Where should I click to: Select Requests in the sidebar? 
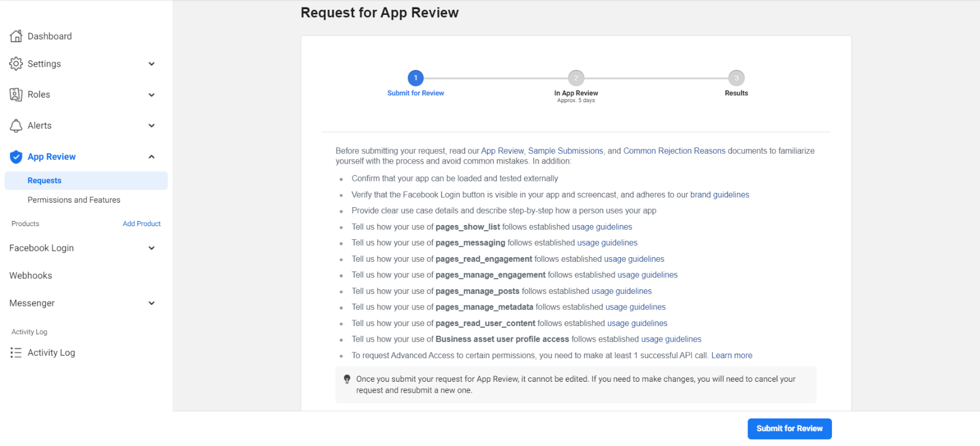(x=45, y=180)
